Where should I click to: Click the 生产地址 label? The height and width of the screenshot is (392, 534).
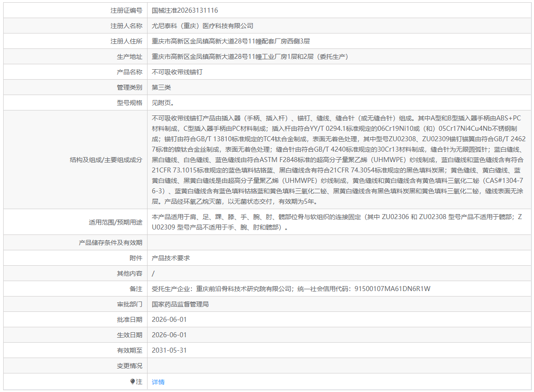click(x=129, y=57)
